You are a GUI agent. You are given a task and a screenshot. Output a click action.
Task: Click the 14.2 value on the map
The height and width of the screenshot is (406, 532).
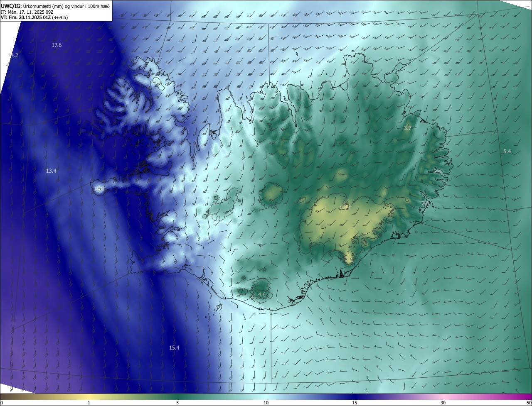pos(13,55)
